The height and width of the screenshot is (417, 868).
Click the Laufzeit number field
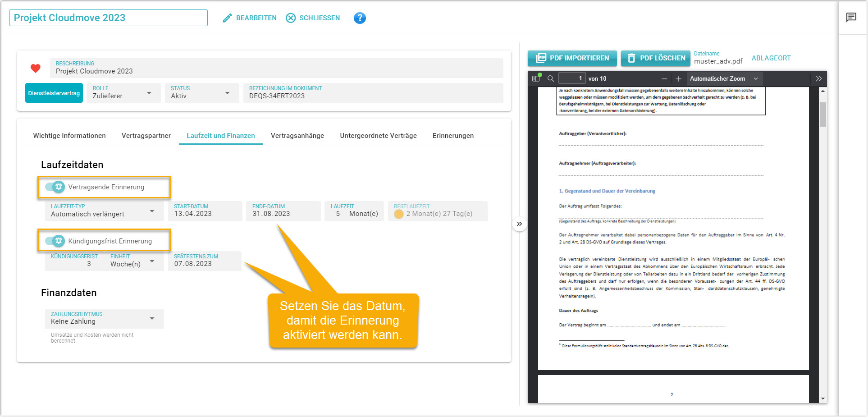point(338,214)
